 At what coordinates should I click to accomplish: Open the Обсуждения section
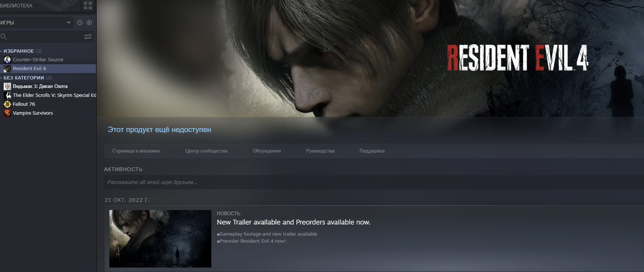click(x=267, y=151)
